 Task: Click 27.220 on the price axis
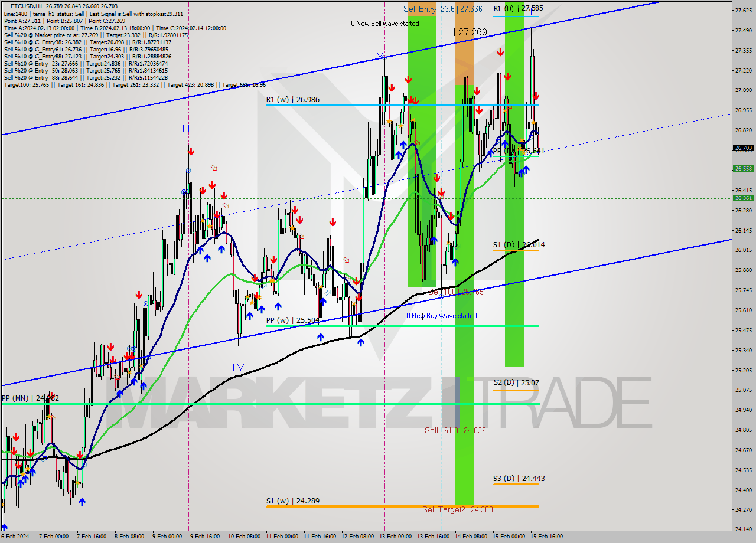click(744, 70)
